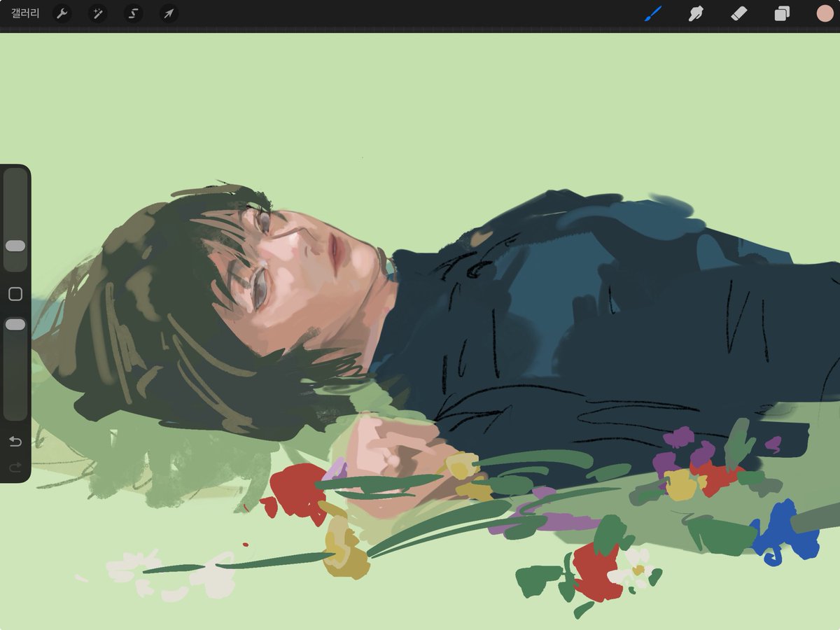This screenshot has width=840, height=630.
Task: Tap the square modify button in sidebar
Action: pyautogui.click(x=15, y=294)
